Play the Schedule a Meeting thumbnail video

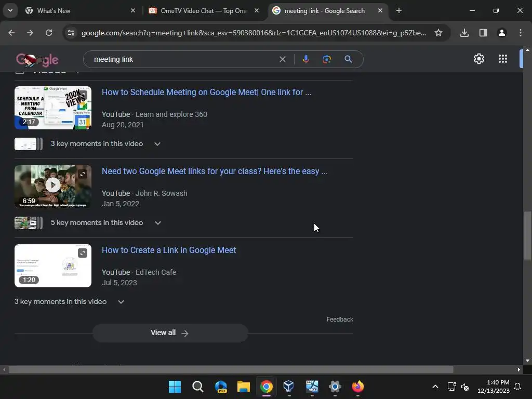click(53, 108)
